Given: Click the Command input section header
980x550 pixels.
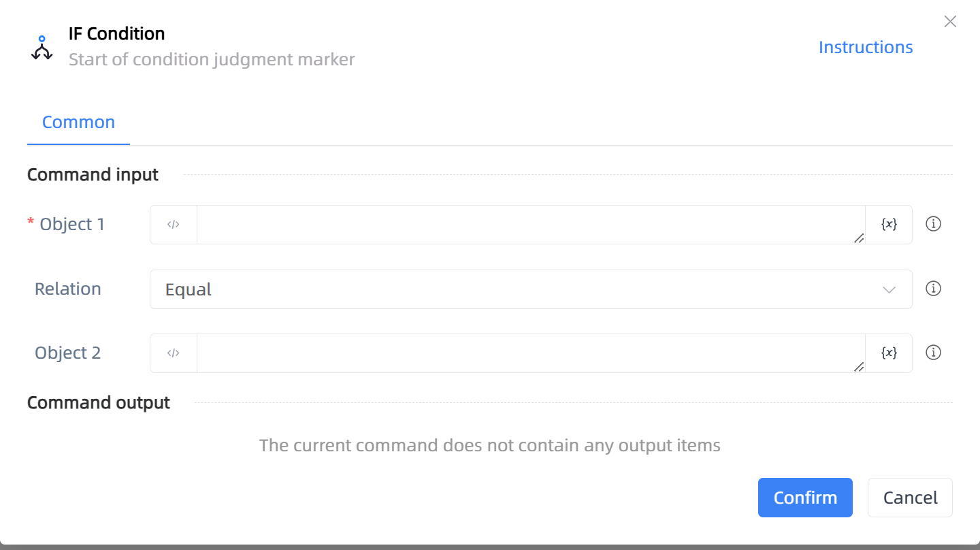Looking at the screenshot, I should point(93,175).
